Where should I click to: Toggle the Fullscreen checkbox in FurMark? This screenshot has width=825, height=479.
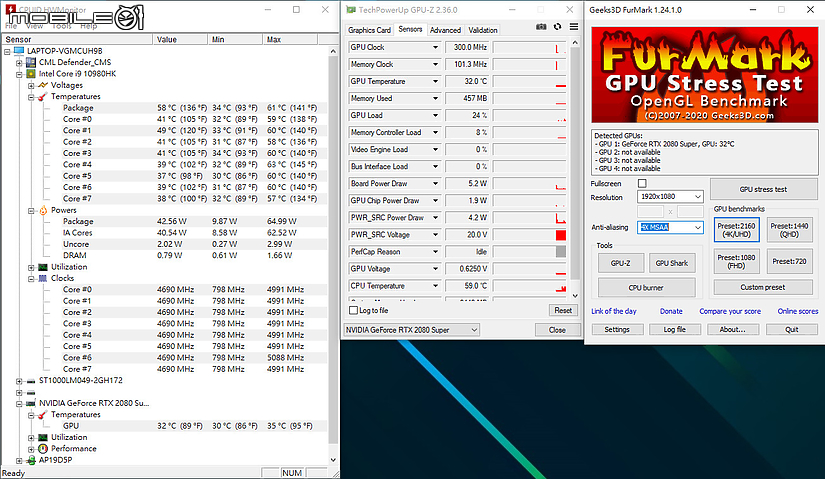[642, 183]
